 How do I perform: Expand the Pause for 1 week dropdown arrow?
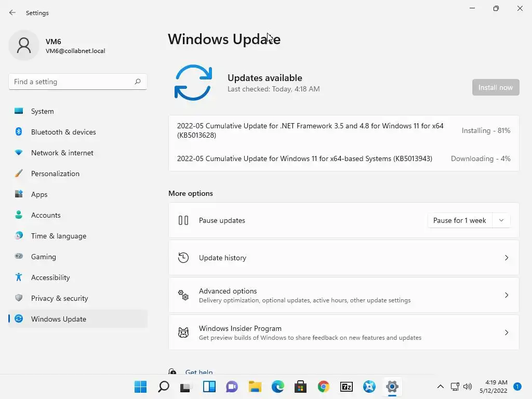(x=501, y=220)
